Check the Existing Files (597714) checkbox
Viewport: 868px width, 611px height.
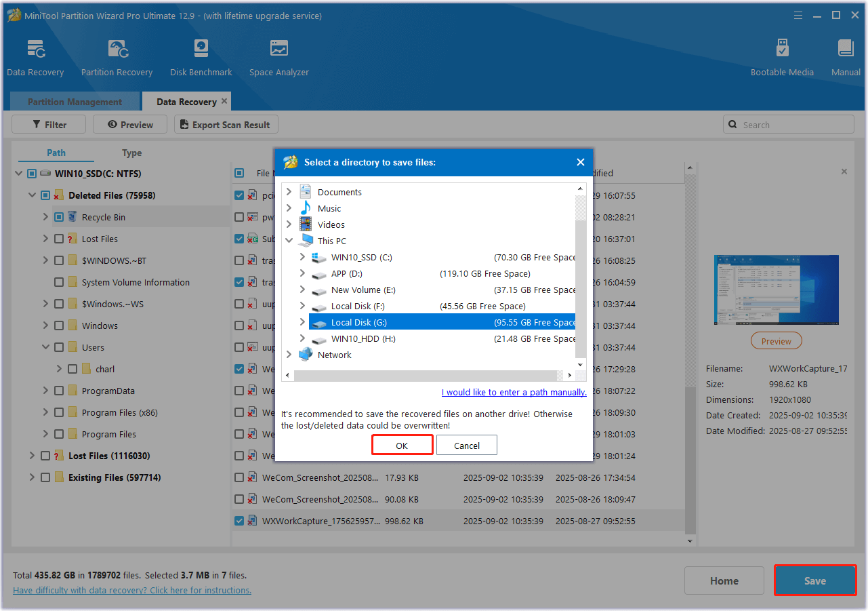tap(45, 477)
